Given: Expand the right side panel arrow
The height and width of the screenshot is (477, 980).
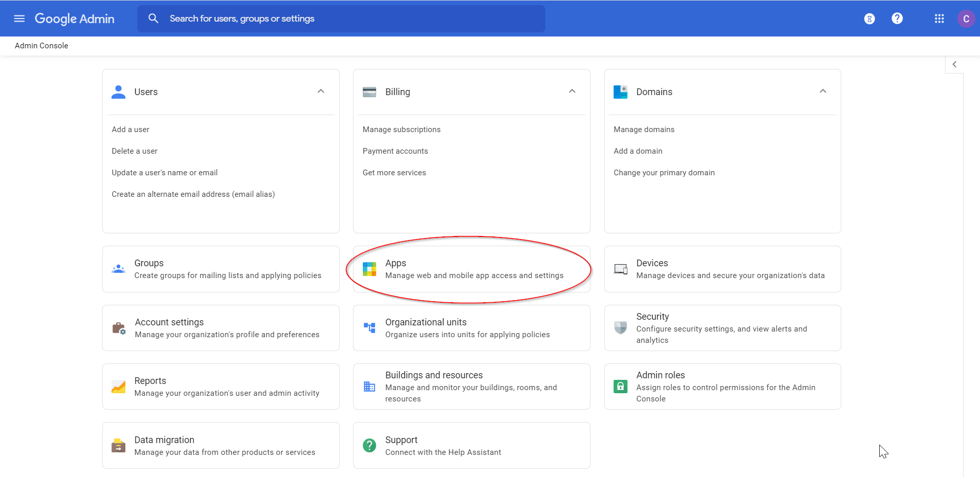Looking at the screenshot, I should pos(954,64).
